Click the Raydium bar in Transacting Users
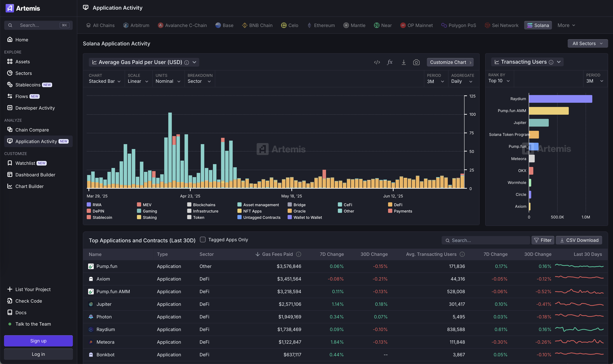This screenshot has height=364, width=613. coord(561,99)
